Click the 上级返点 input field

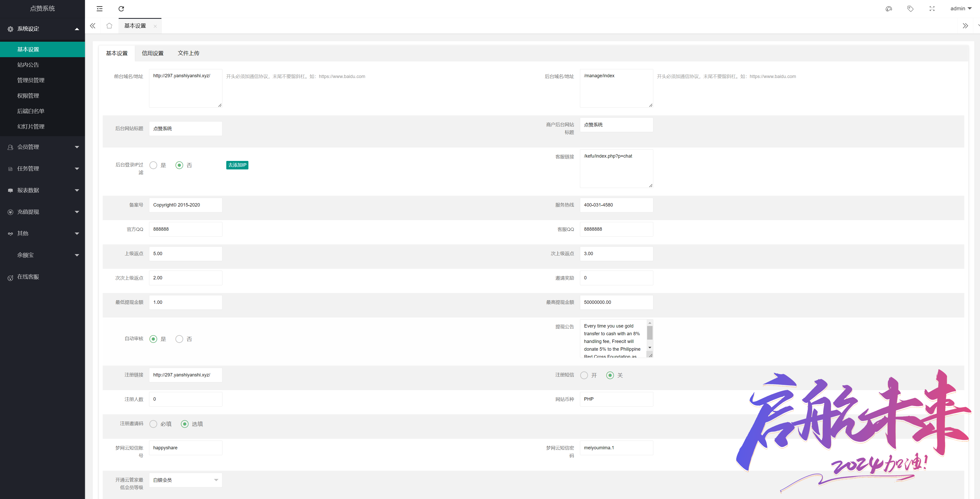click(x=186, y=254)
